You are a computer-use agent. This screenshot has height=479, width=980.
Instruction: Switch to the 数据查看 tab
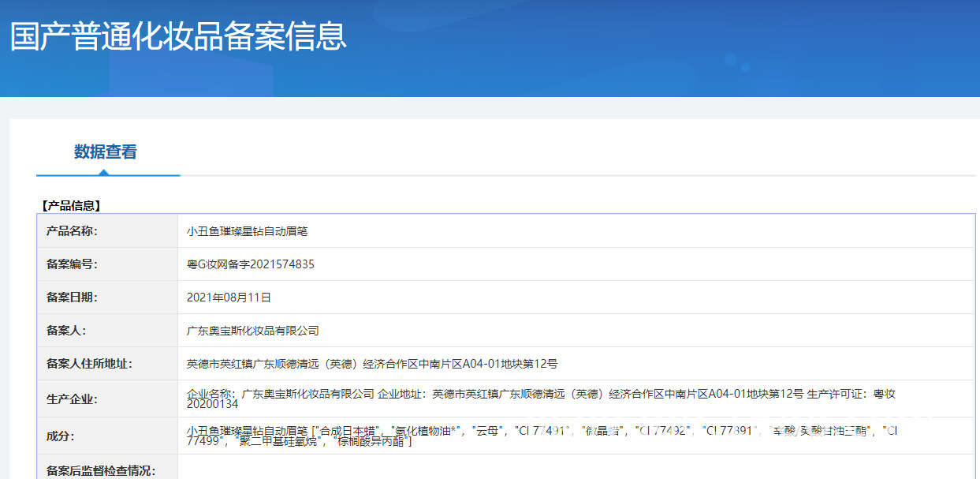coord(107,152)
